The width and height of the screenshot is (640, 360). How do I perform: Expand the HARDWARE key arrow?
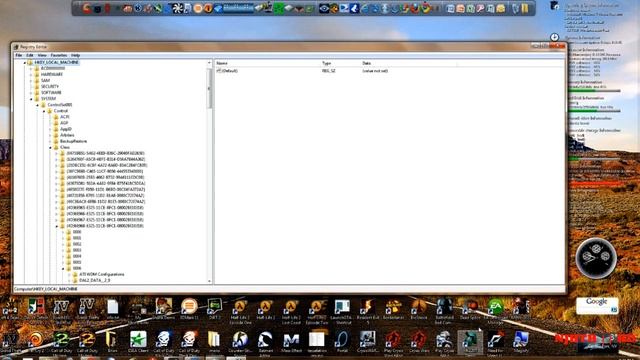31,75
